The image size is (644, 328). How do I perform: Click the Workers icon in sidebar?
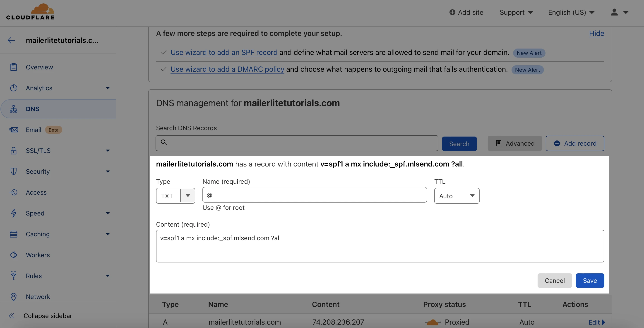point(14,255)
